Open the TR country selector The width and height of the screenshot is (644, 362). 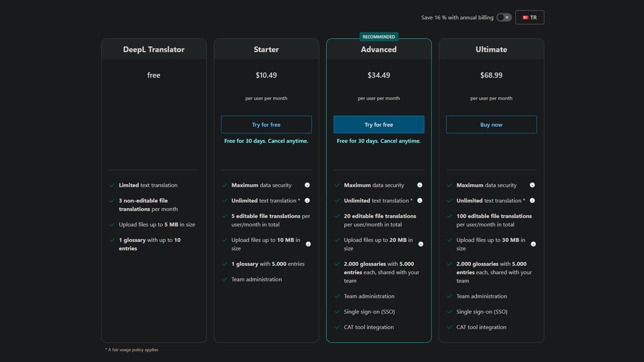pyautogui.click(x=529, y=18)
